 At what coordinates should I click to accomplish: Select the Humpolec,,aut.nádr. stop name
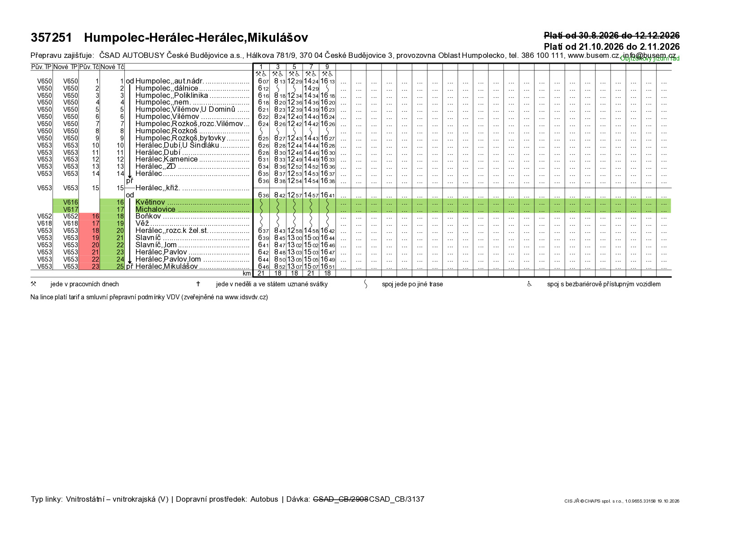(x=170, y=81)
